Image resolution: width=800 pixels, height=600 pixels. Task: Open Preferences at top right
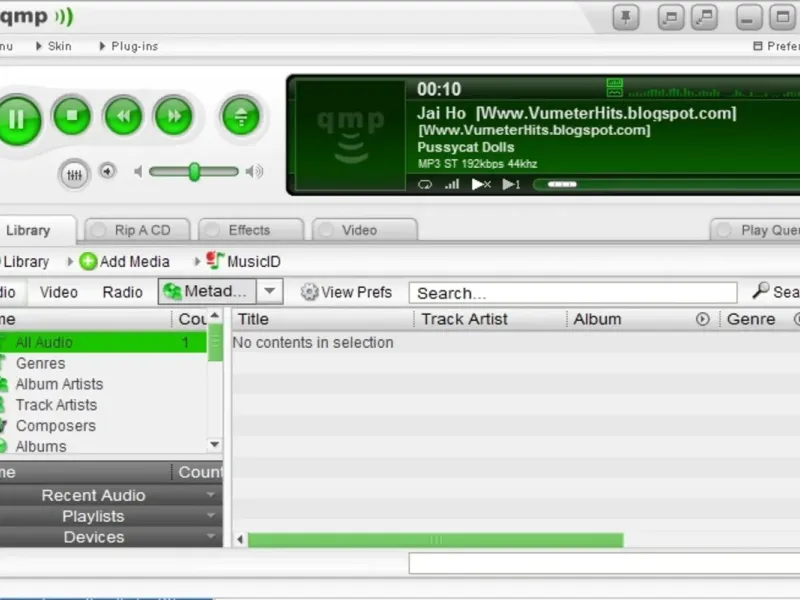[777, 46]
